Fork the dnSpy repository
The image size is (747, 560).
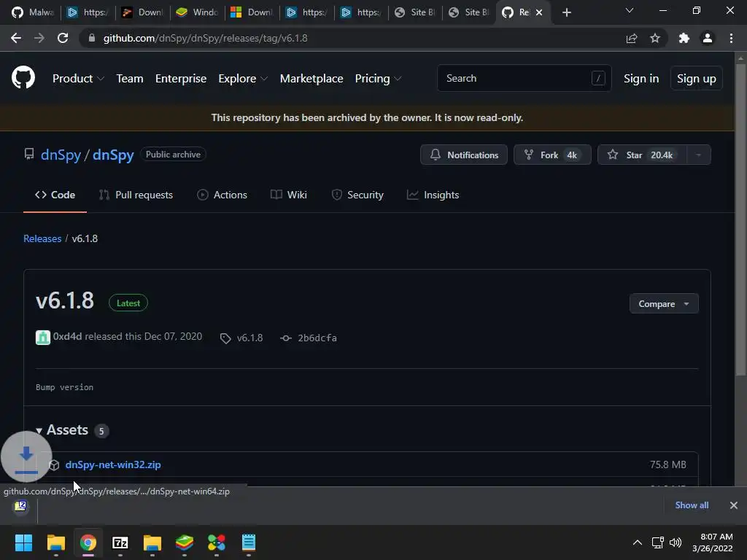tap(552, 155)
